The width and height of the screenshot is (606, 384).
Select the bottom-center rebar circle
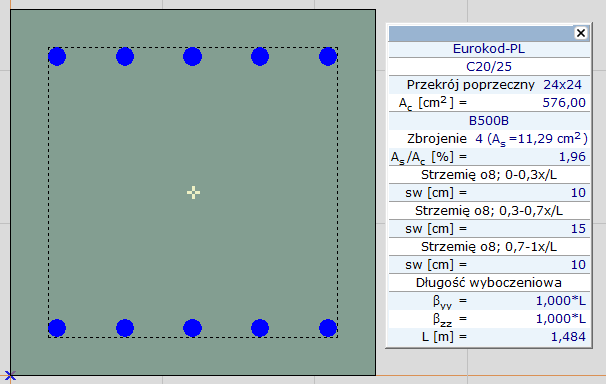pos(192,328)
